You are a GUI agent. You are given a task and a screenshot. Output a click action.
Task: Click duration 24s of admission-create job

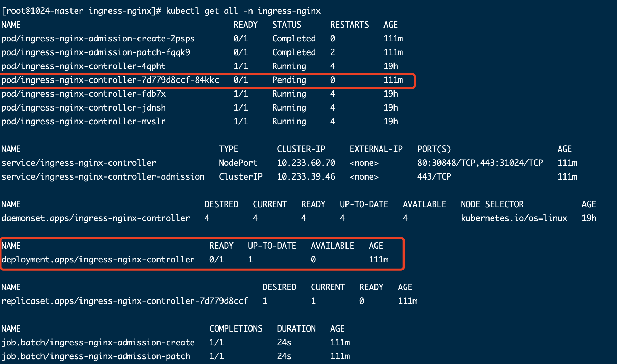click(x=284, y=343)
